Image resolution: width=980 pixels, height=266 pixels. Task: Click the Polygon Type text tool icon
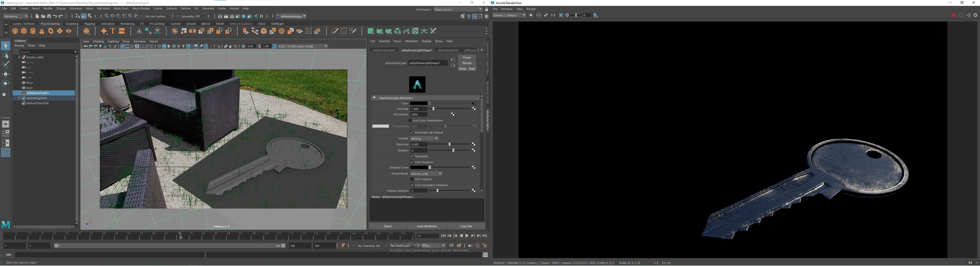coord(113,31)
